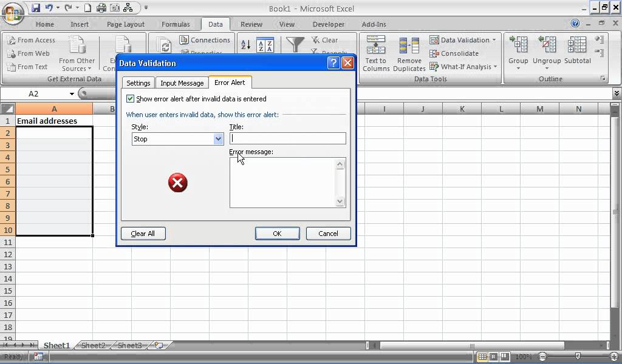This screenshot has width=622, height=364.
Task: Import data From Access
Action: 31,40
